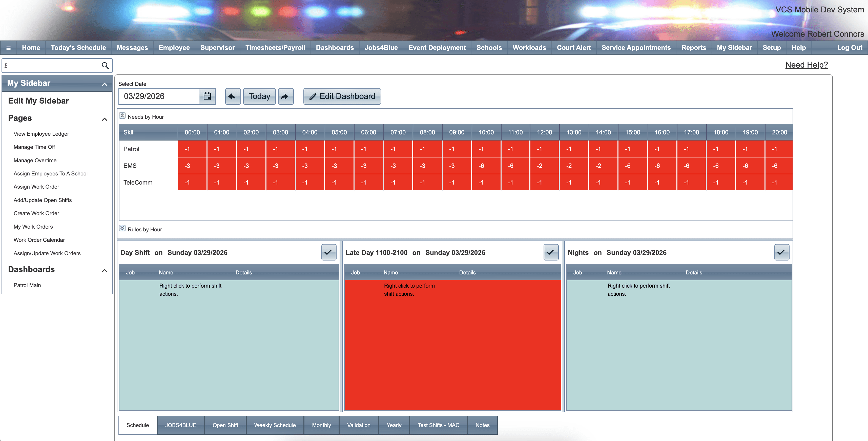
Task: Go to previous day arrow
Action: [x=233, y=96]
